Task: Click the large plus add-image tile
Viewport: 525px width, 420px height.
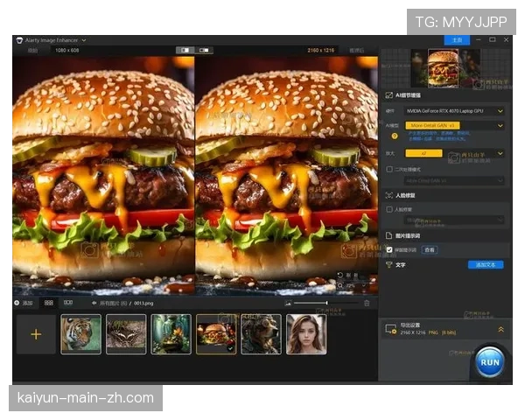Action: [36, 334]
